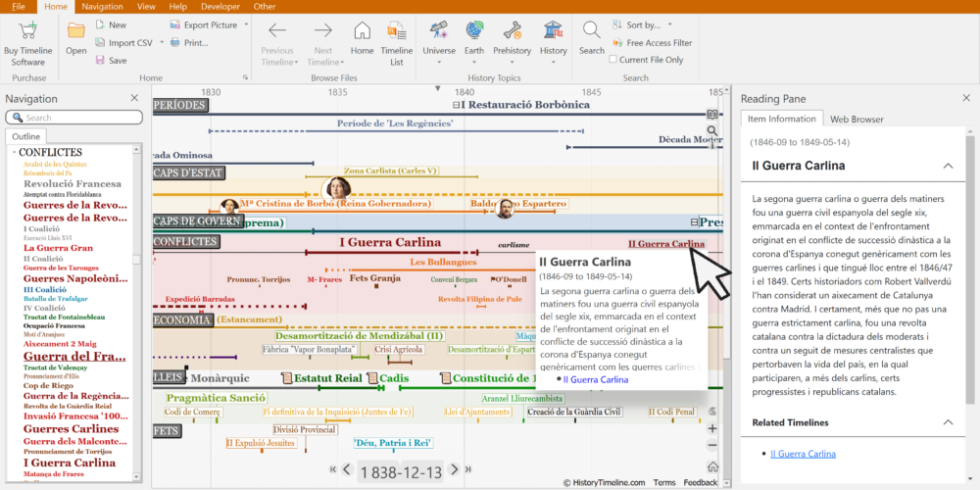Image resolution: width=980 pixels, height=490 pixels.
Task: Click the Home house icon in Browse Files
Action: tap(362, 30)
